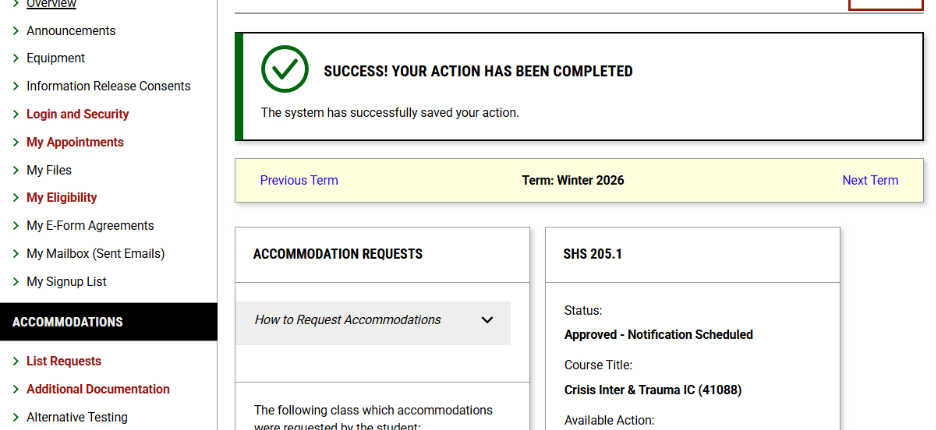Select My Appointments in sidebar

tap(75, 142)
